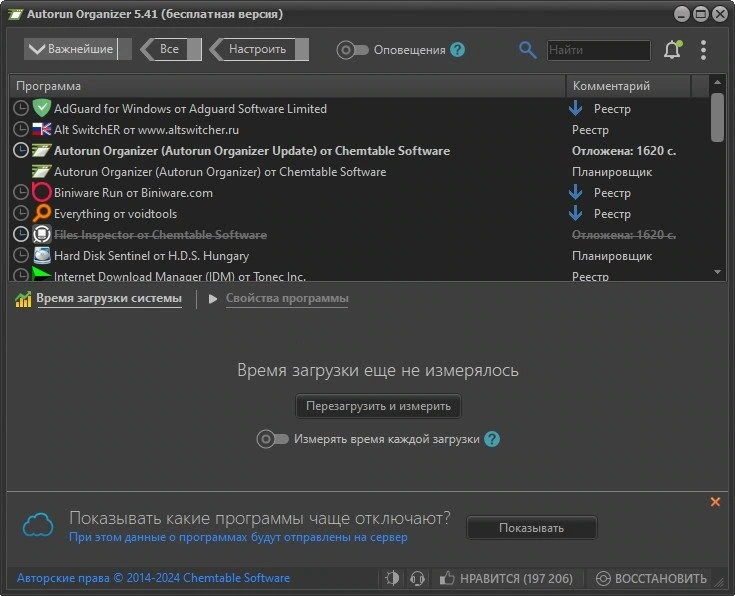735x596 pixels.
Task: Toggle the Оповещения switch
Action: (352, 50)
